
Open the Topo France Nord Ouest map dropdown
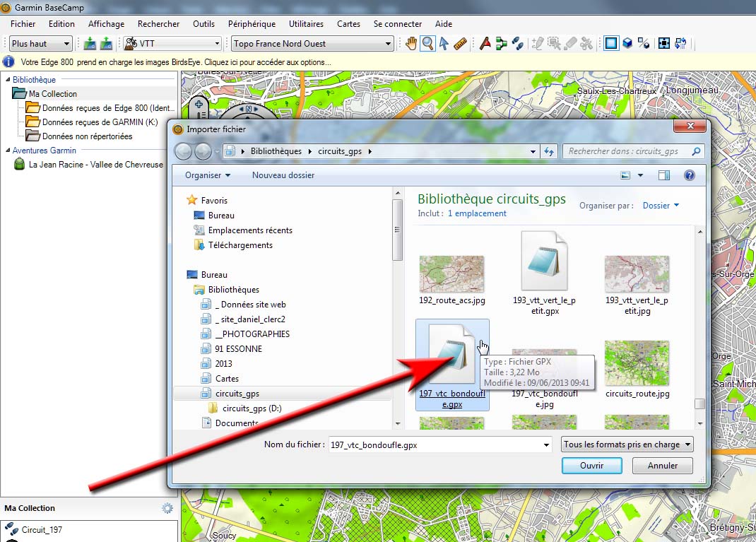pyautogui.click(x=312, y=43)
